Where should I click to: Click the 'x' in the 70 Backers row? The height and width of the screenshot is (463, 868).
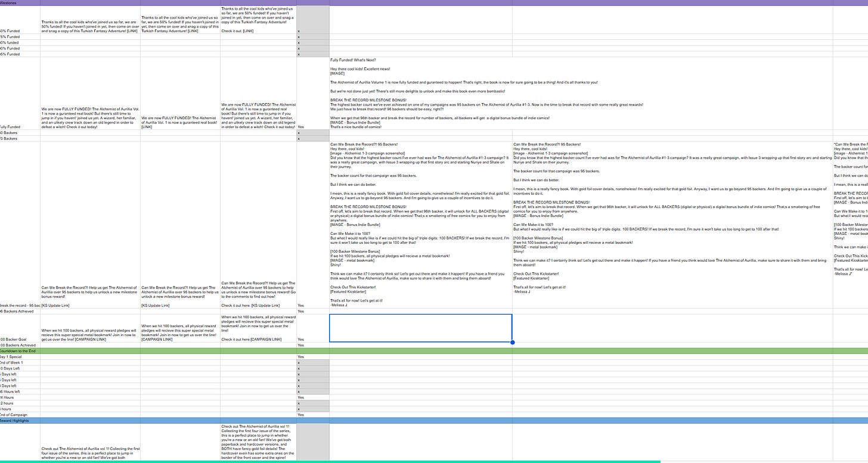[x=299, y=139]
